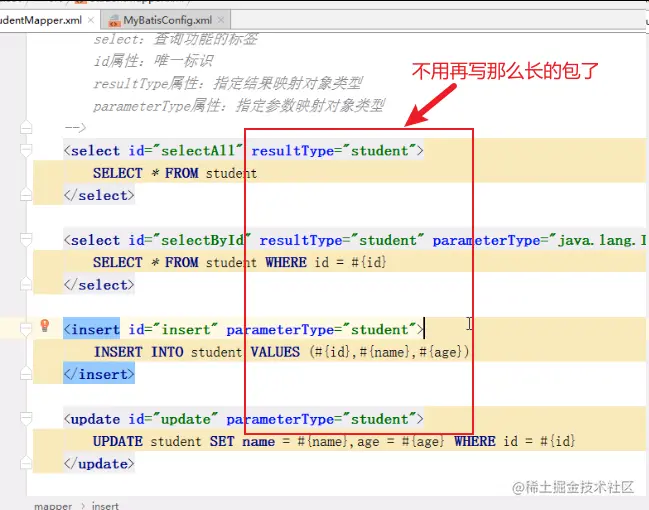This screenshot has width=649, height=510.
Task: Click "age = #{age}" in the UPDATE statement
Action: [x=401, y=441]
